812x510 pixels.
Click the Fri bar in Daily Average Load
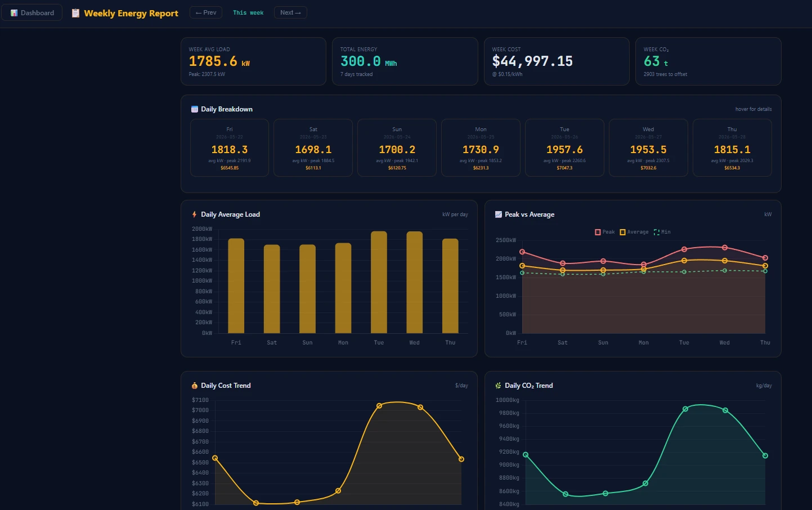236,286
